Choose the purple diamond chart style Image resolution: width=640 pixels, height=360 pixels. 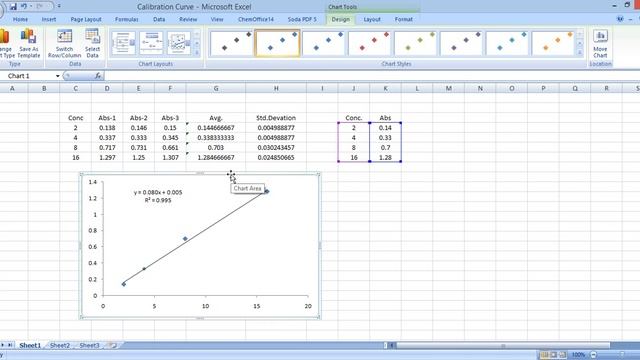[461, 43]
